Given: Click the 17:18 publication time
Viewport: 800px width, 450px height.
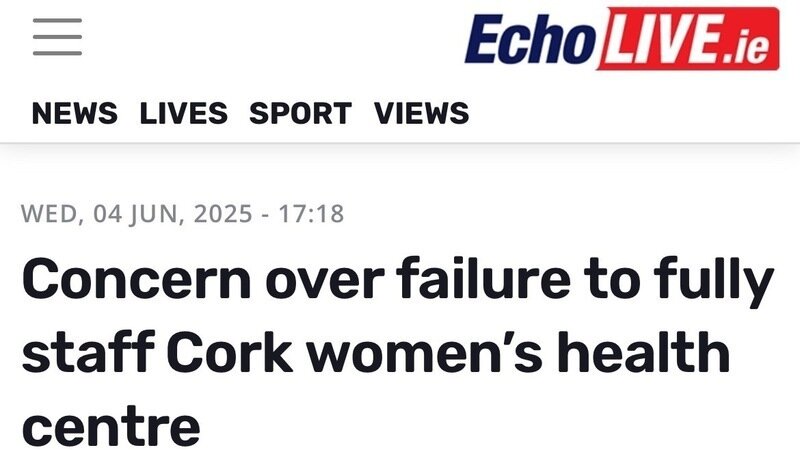Looking at the screenshot, I should (x=311, y=214).
